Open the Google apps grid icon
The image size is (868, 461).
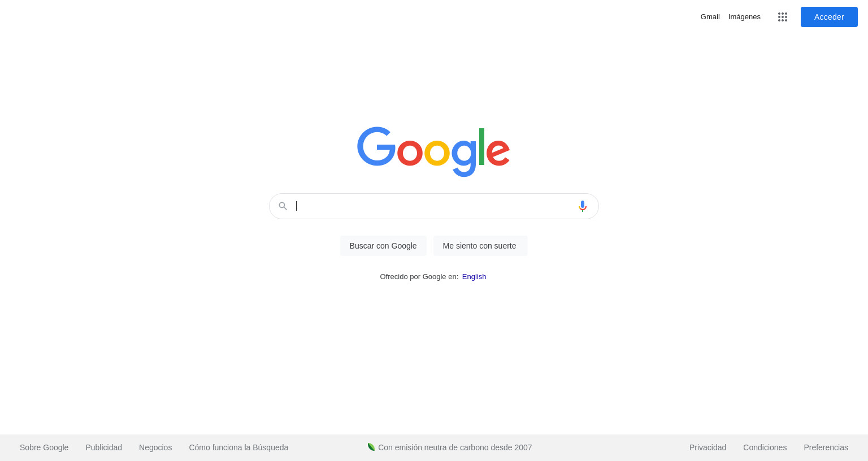(783, 17)
